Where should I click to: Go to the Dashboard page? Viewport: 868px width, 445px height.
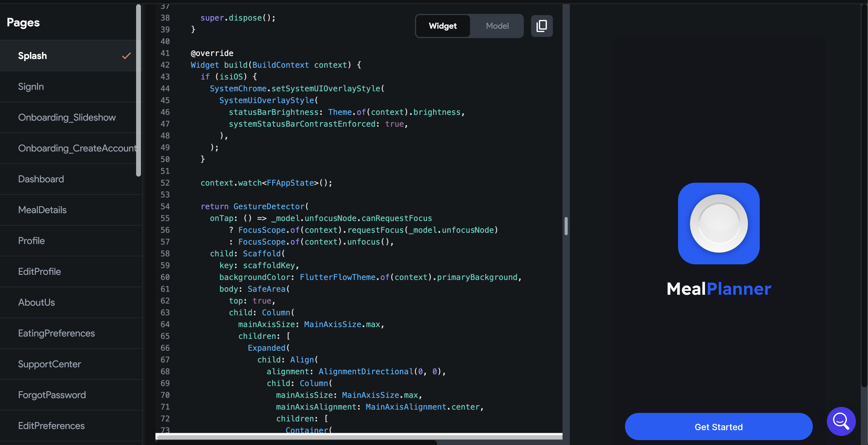pyautogui.click(x=41, y=179)
